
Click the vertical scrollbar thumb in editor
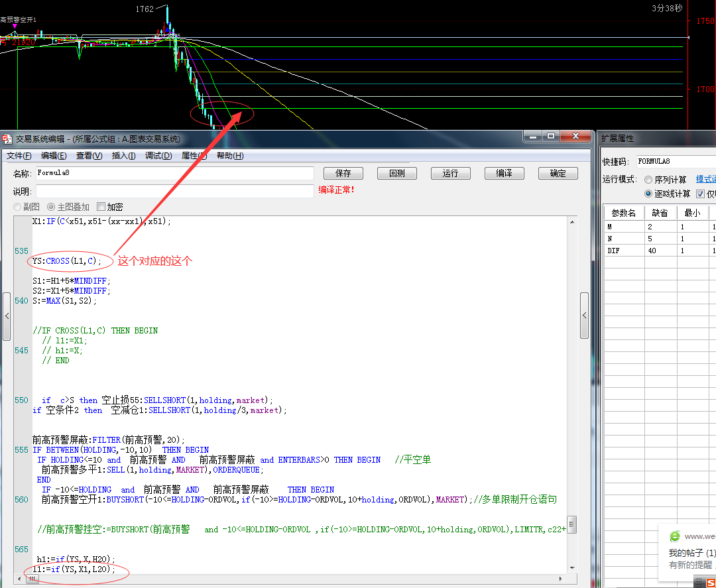[571, 524]
